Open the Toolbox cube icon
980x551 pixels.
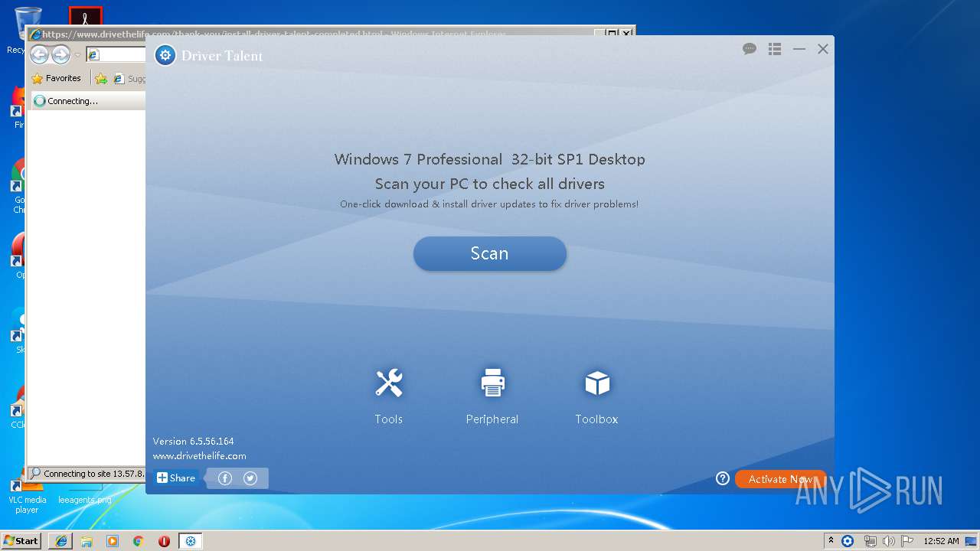[x=597, y=383]
